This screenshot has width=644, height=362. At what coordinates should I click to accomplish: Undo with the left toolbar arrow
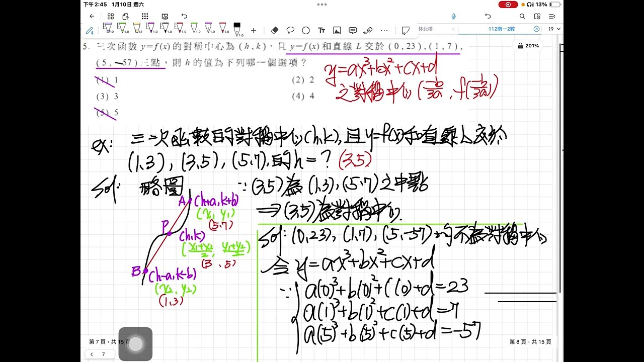(x=184, y=16)
